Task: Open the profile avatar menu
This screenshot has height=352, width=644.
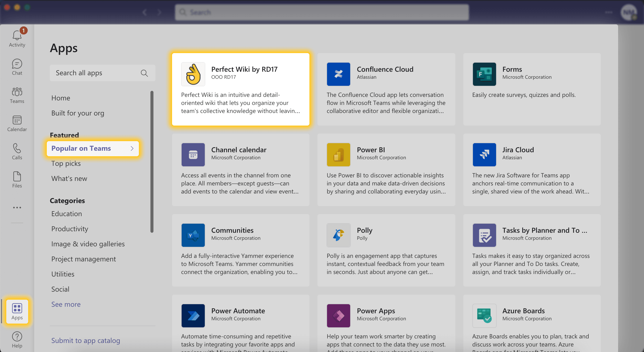Action: coord(629,12)
